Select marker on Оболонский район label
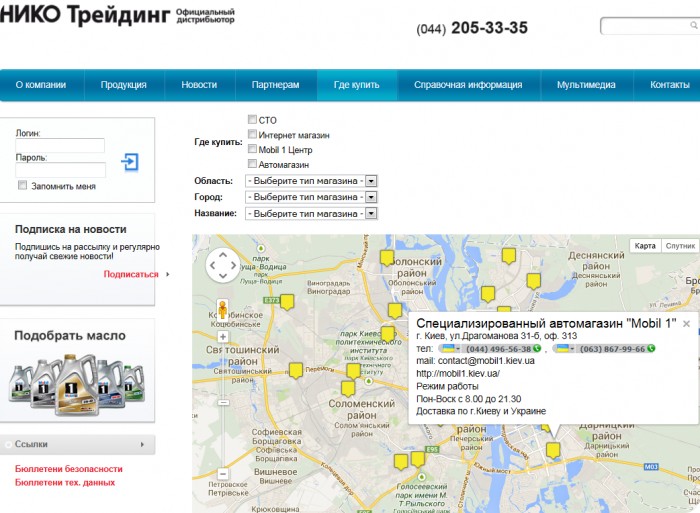Screen dimensions: 700x513 [x=387, y=258]
